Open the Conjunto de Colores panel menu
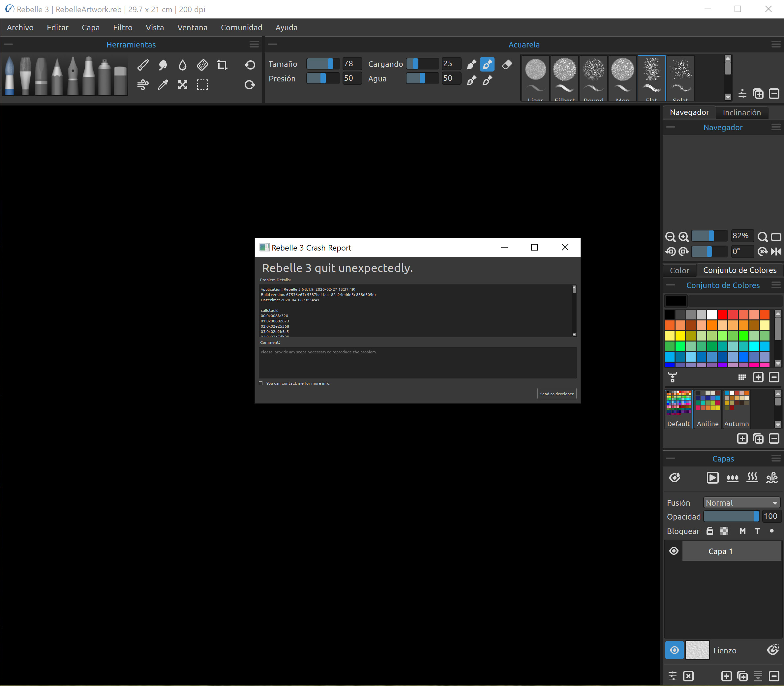This screenshot has width=784, height=686. click(x=776, y=285)
